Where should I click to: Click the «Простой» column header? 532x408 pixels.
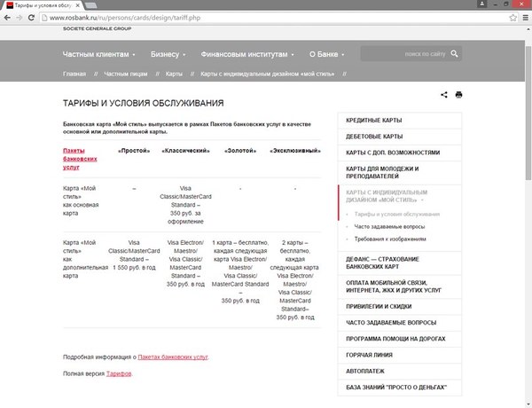134,151
